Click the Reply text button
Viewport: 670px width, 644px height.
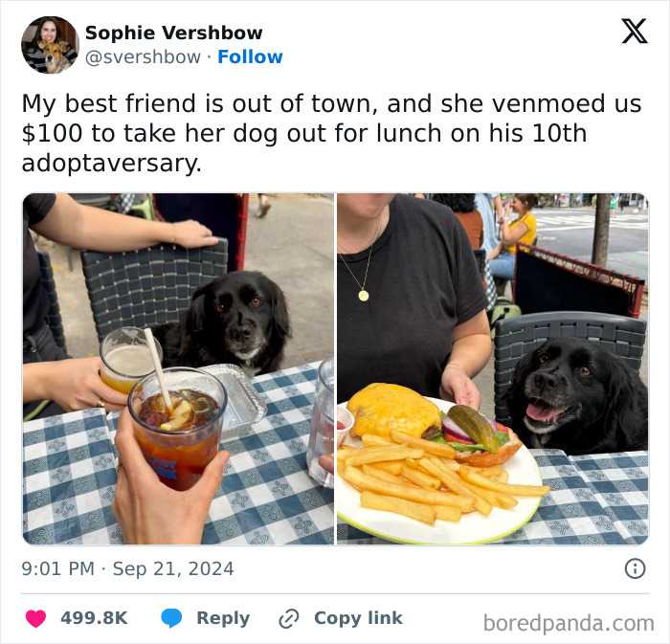tap(223, 618)
